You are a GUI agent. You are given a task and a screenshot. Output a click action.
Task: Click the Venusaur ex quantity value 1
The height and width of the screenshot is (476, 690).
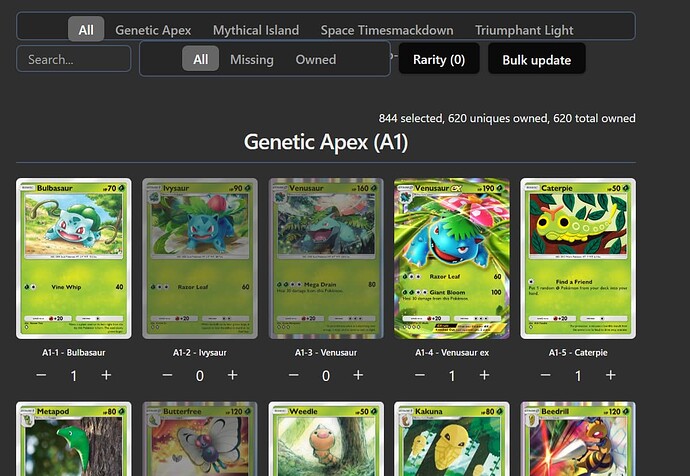pyautogui.click(x=452, y=376)
